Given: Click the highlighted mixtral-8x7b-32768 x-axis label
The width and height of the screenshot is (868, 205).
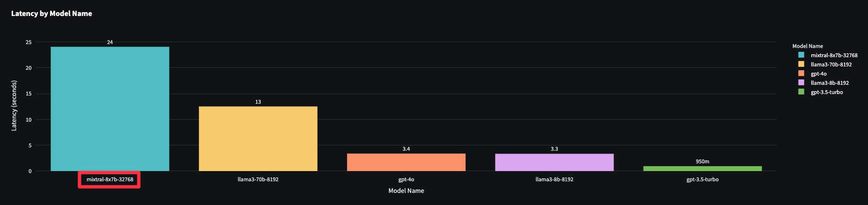Looking at the screenshot, I should point(110,179).
